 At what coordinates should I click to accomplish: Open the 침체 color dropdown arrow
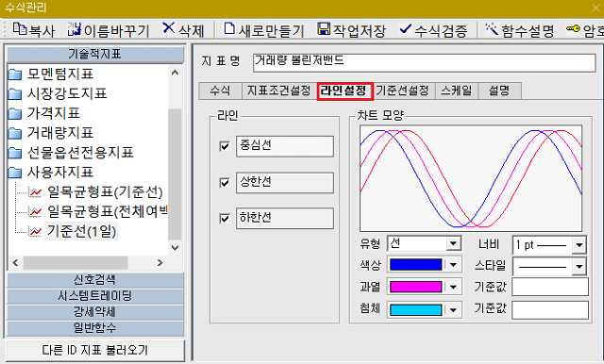pyautogui.click(x=453, y=309)
